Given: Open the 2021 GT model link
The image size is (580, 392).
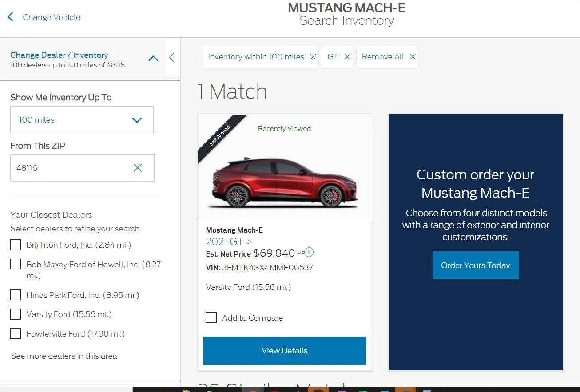Looking at the screenshot, I should coord(229,242).
